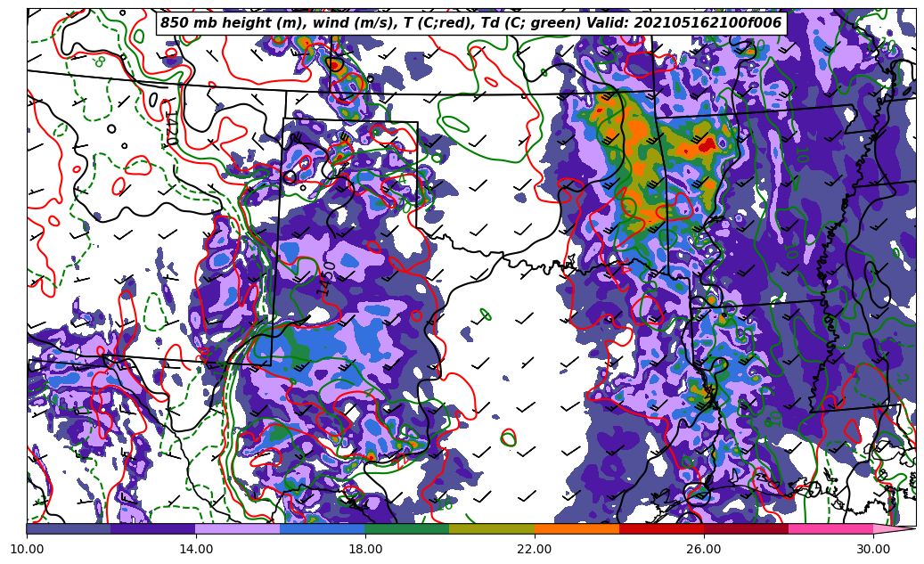
Task: Click the blue 16–18 colorbar segment
Action: pyautogui.click(x=323, y=529)
